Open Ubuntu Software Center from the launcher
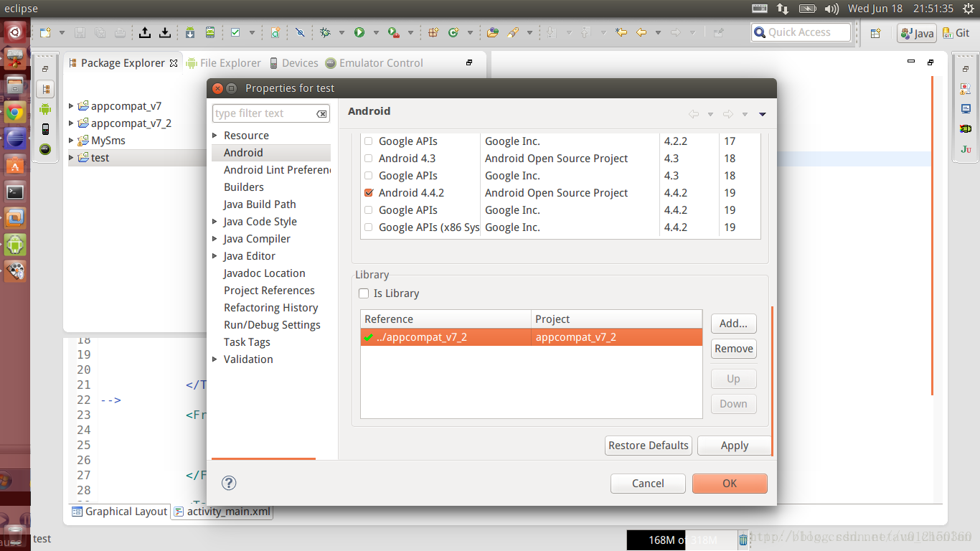Viewport: 980px width, 551px height. point(15,165)
